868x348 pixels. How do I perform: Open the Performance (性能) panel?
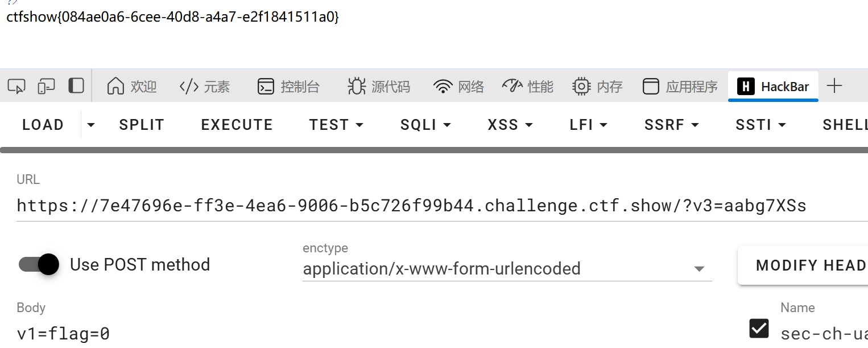528,87
